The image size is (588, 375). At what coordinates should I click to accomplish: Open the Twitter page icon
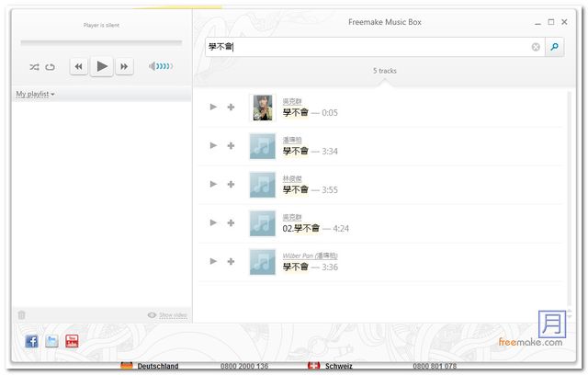click(51, 341)
